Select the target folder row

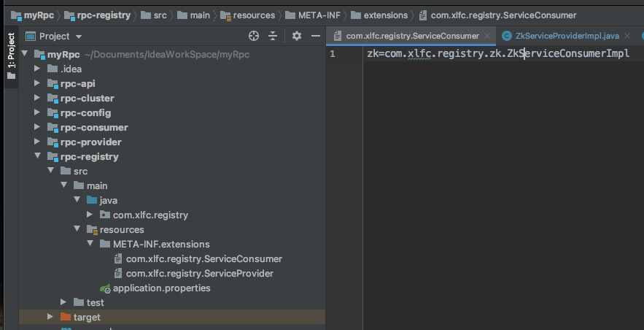pos(172,317)
